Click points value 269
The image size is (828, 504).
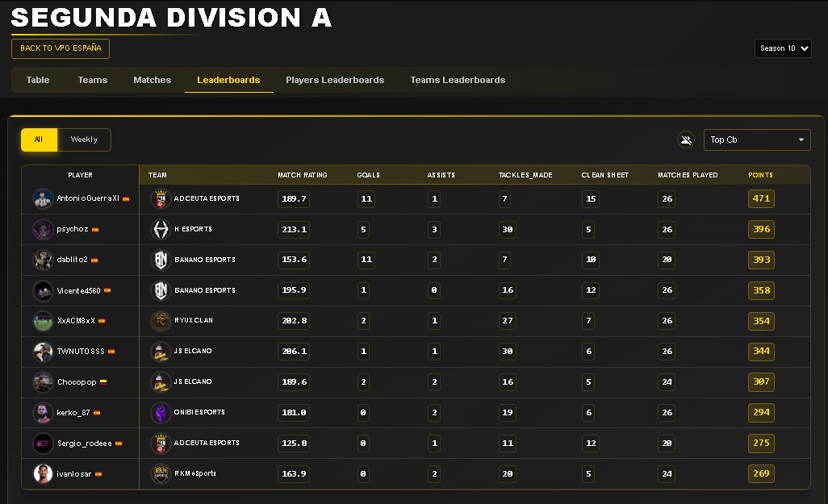[761, 474]
